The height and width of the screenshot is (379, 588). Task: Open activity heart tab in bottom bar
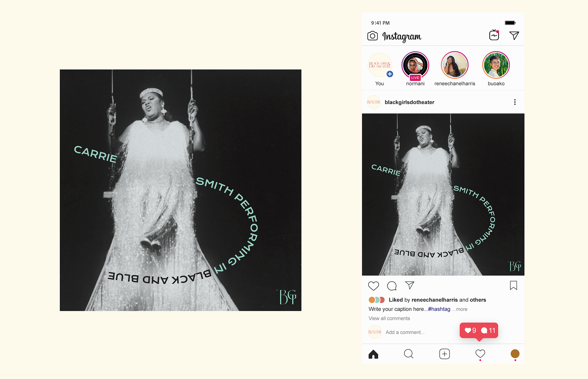480,354
